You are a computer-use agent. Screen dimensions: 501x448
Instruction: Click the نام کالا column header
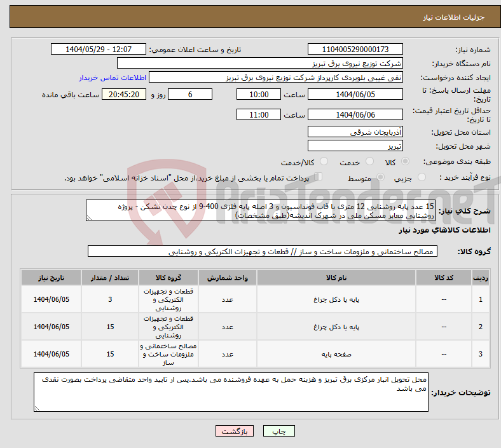click(x=336, y=278)
